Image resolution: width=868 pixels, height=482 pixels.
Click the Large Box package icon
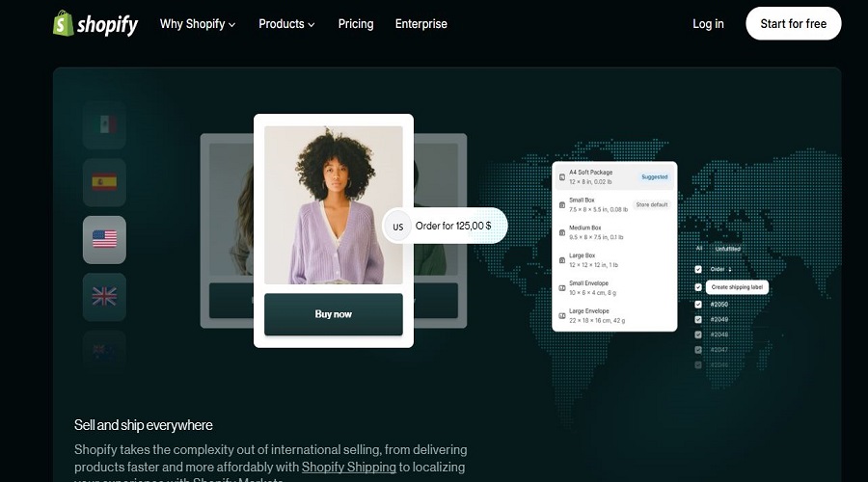tap(562, 260)
